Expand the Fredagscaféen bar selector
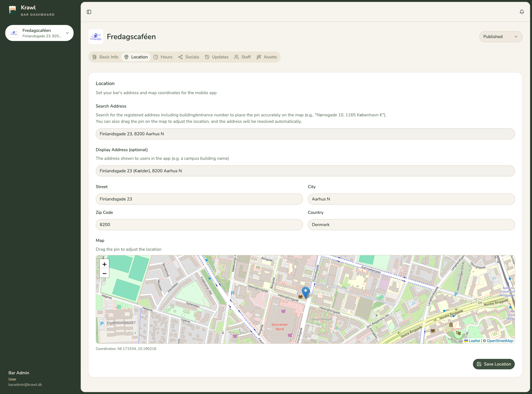 (39, 33)
